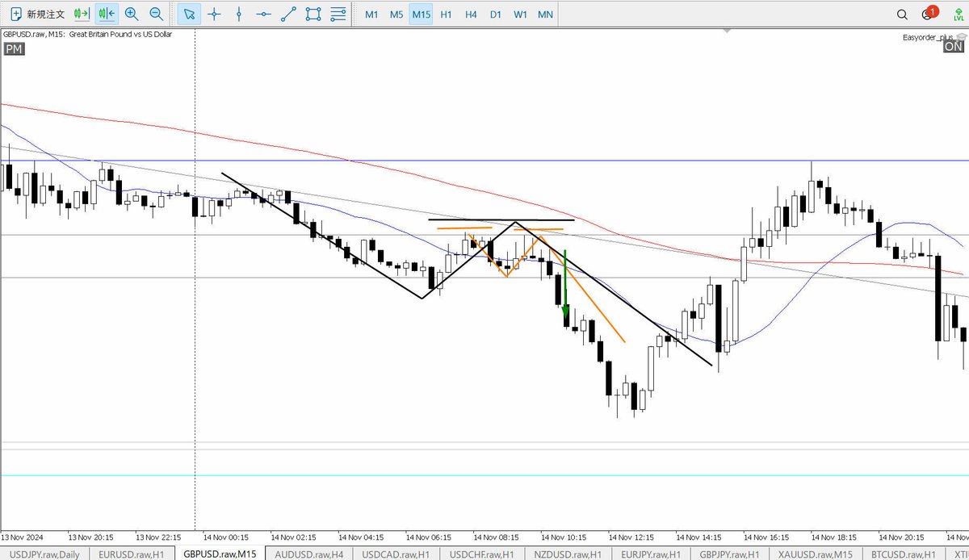Select the cursor pointer tool
Screen dimensions: 969x560
coord(189,14)
